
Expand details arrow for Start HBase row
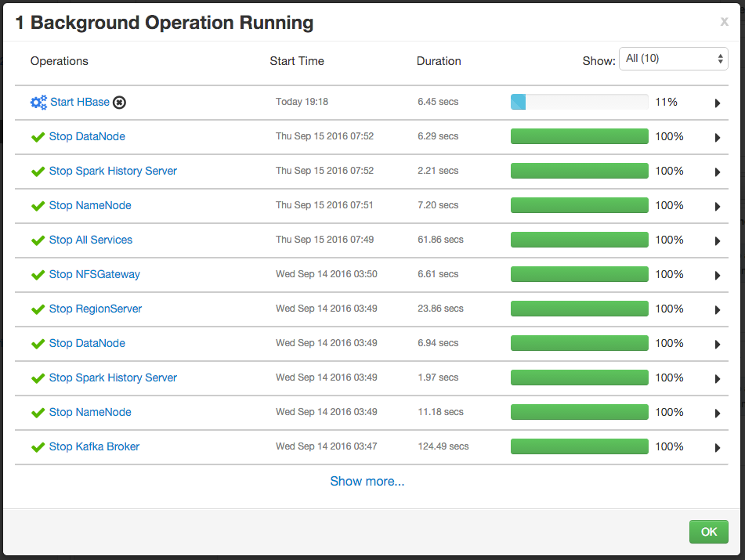point(717,103)
